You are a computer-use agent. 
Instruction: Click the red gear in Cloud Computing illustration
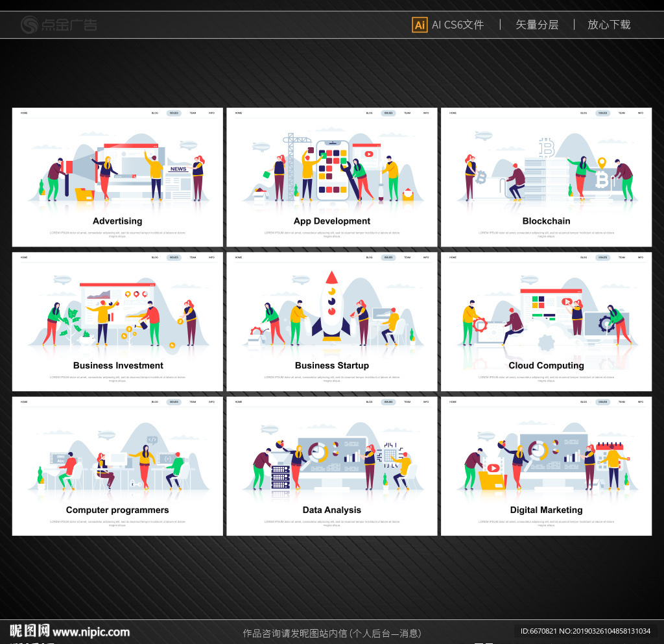[480, 325]
